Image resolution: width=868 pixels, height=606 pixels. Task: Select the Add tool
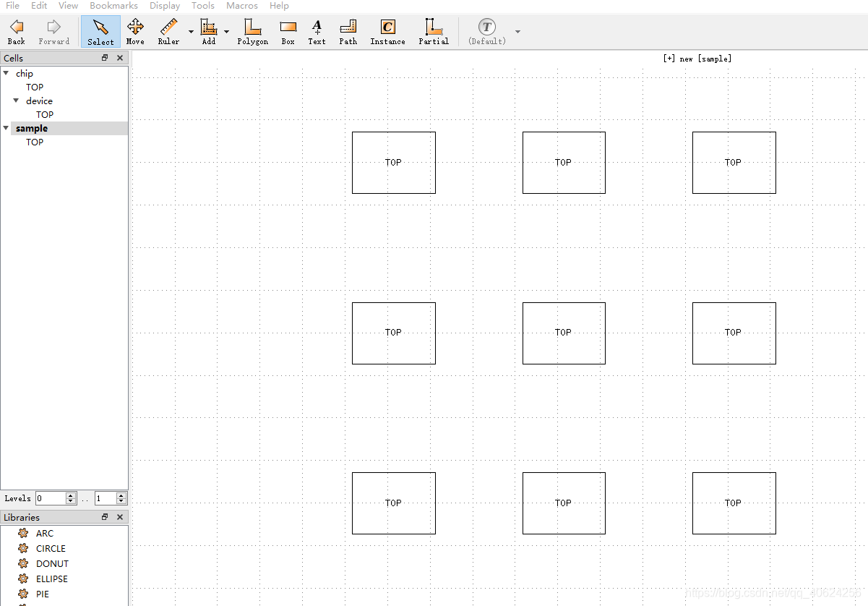point(209,31)
